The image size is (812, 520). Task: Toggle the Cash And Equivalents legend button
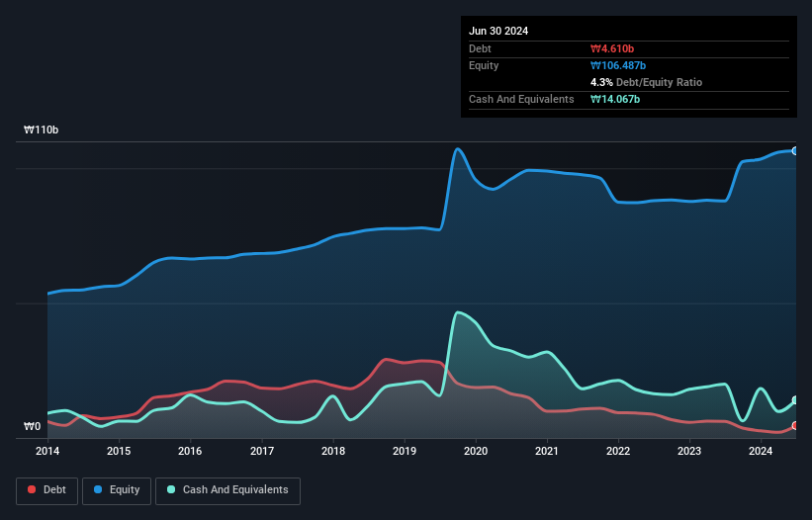click(x=227, y=490)
